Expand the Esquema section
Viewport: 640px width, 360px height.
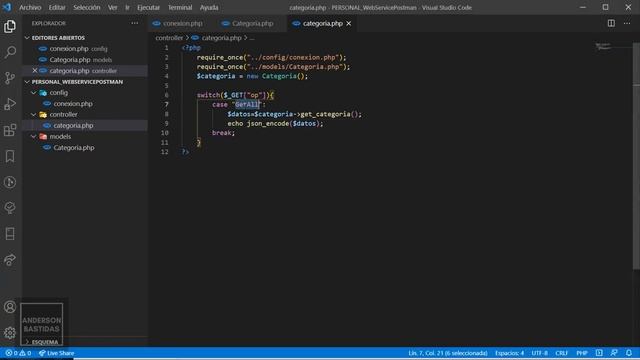coord(45,342)
